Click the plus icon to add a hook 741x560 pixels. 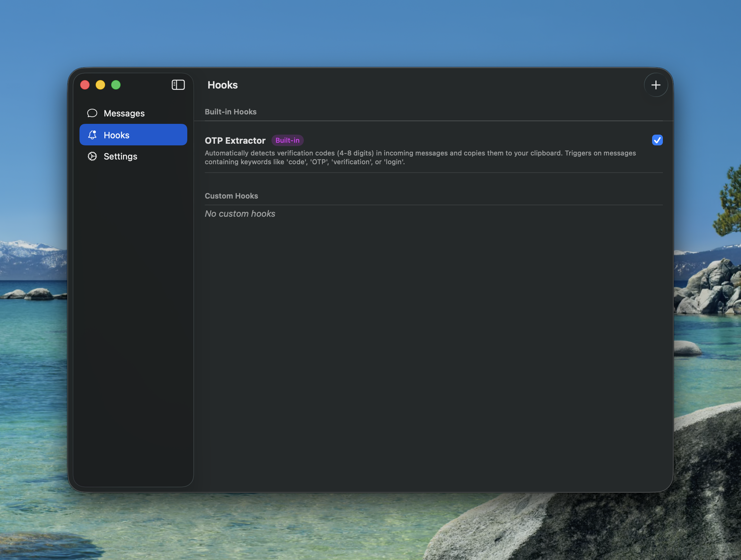[655, 85]
